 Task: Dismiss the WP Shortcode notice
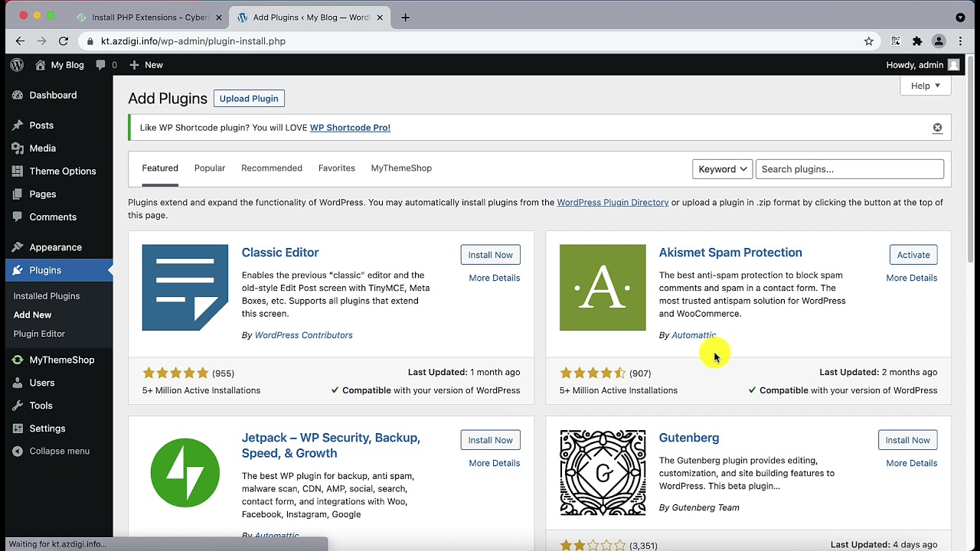[x=937, y=128]
